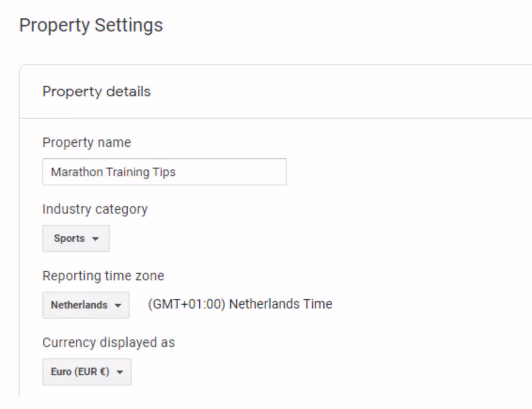Image resolution: width=532 pixels, height=409 pixels.
Task: Click the 'Property Settings' page title
Action: tap(91, 25)
